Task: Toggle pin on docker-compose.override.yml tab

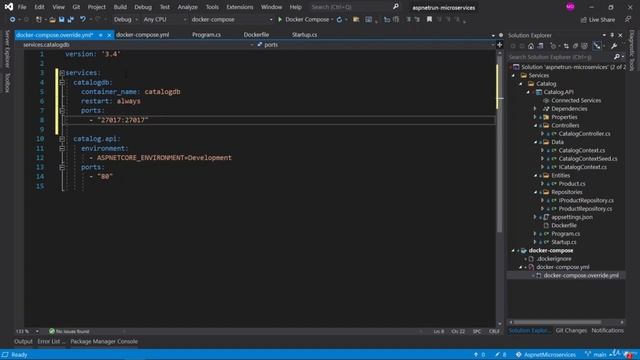Action: (100, 35)
